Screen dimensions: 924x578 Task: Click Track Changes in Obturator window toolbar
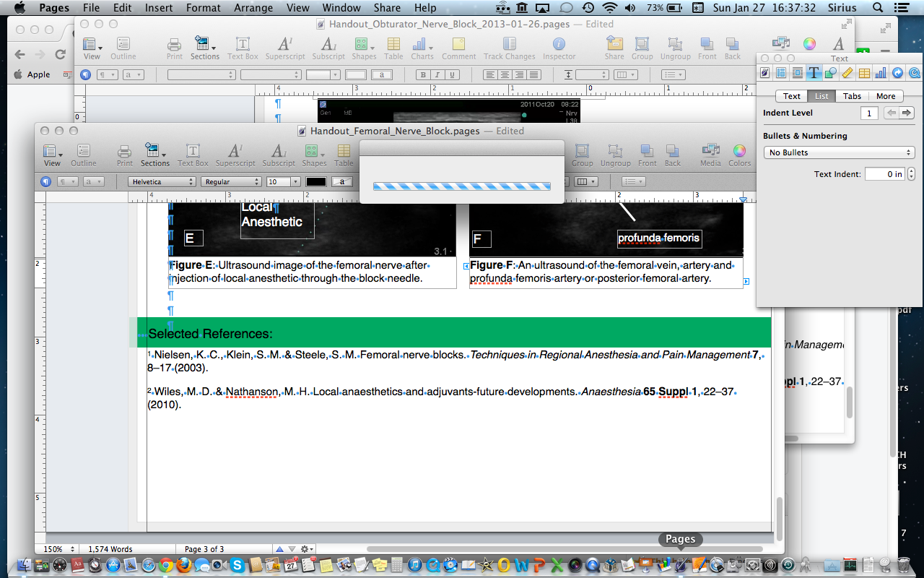click(x=510, y=47)
